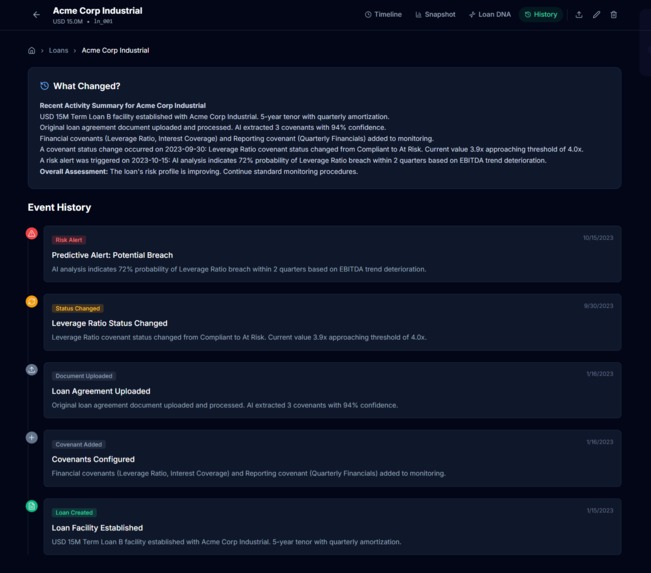The height and width of the screenshot is (573, 651).
Task: Click the Covenant Added tag
Action: point(78,444)
